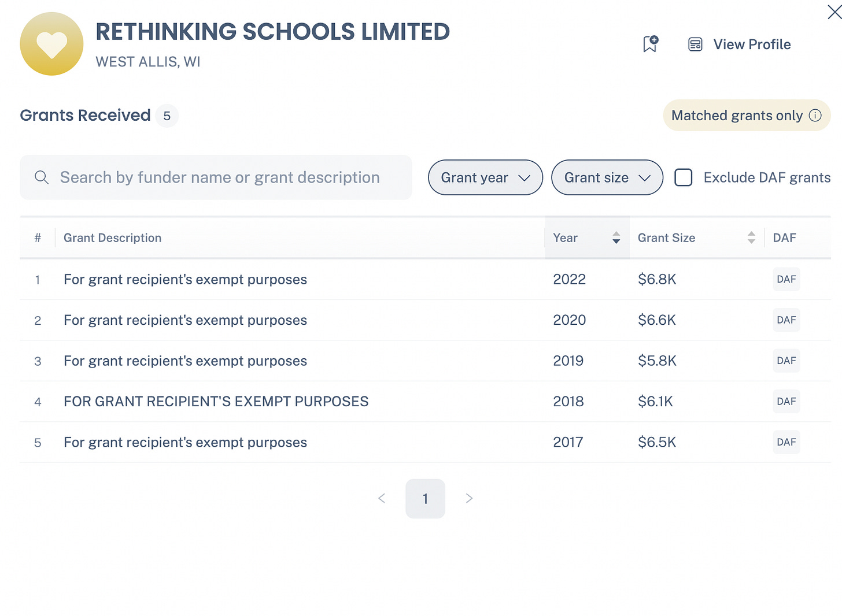Click the 2020 year cell
The image size is (842, 616).
(x=569, y=320)
